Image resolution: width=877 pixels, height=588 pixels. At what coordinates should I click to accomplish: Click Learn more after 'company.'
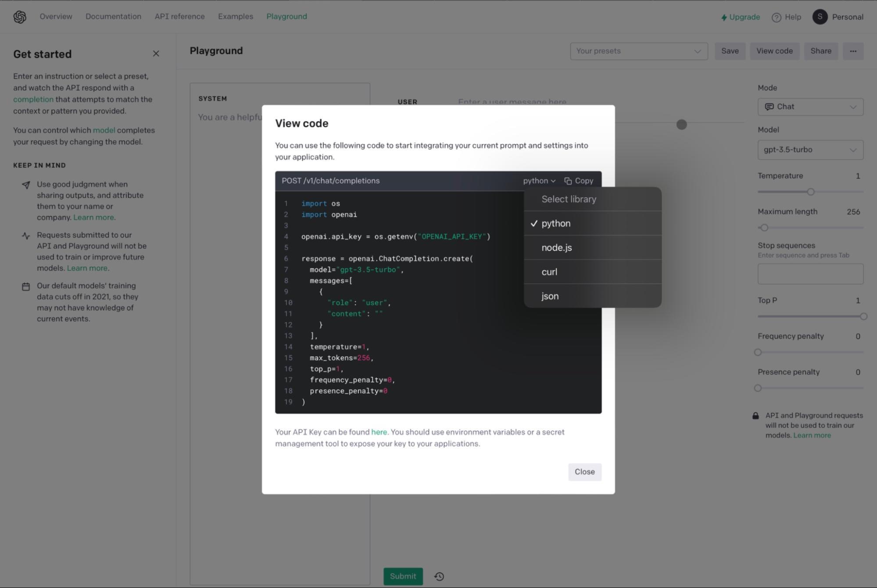tap(93, 217)
